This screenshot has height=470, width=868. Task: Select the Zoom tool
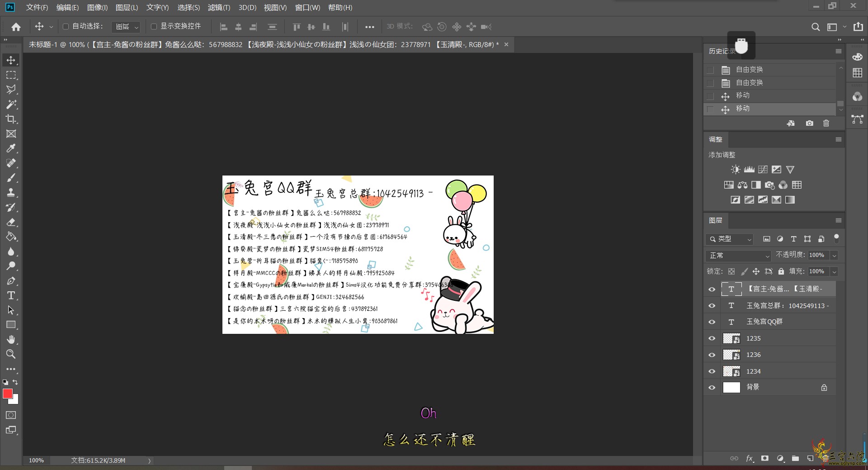(11, 354)
